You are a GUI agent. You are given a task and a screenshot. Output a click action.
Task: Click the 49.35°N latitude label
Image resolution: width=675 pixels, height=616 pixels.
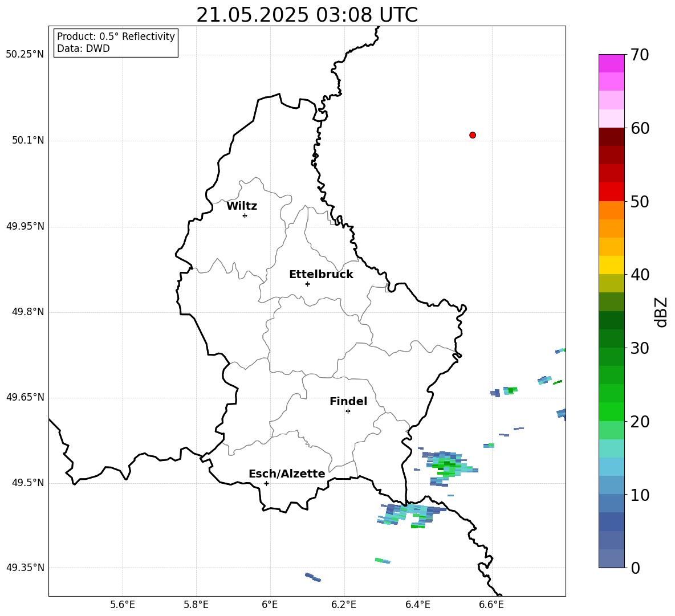(25, 568)
